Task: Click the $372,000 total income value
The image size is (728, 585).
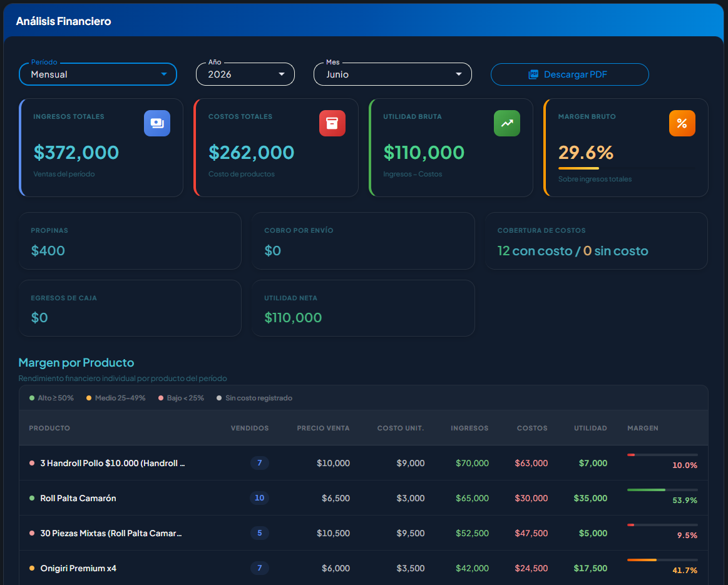Action: (x=76, y=153)
